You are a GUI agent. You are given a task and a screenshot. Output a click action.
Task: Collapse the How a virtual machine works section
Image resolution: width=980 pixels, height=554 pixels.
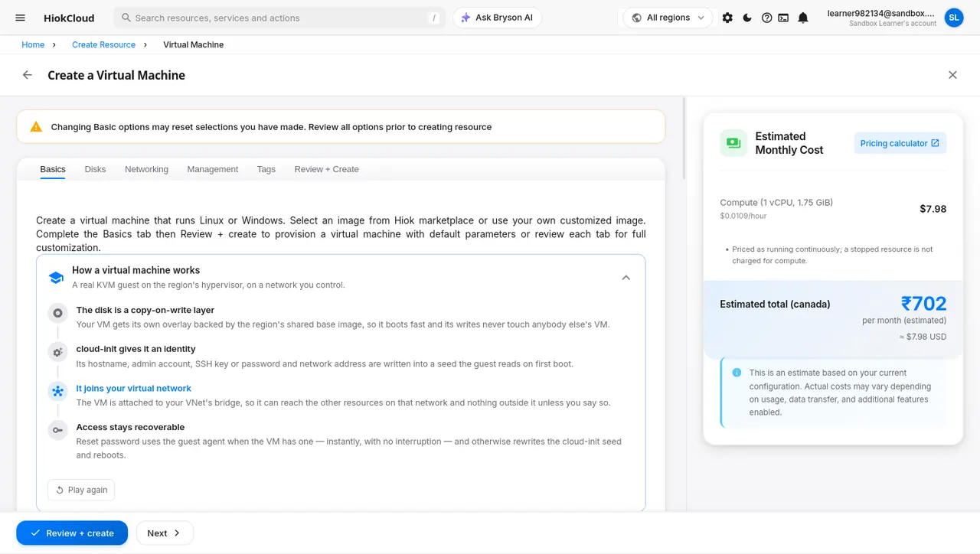(x=626, y=278)
